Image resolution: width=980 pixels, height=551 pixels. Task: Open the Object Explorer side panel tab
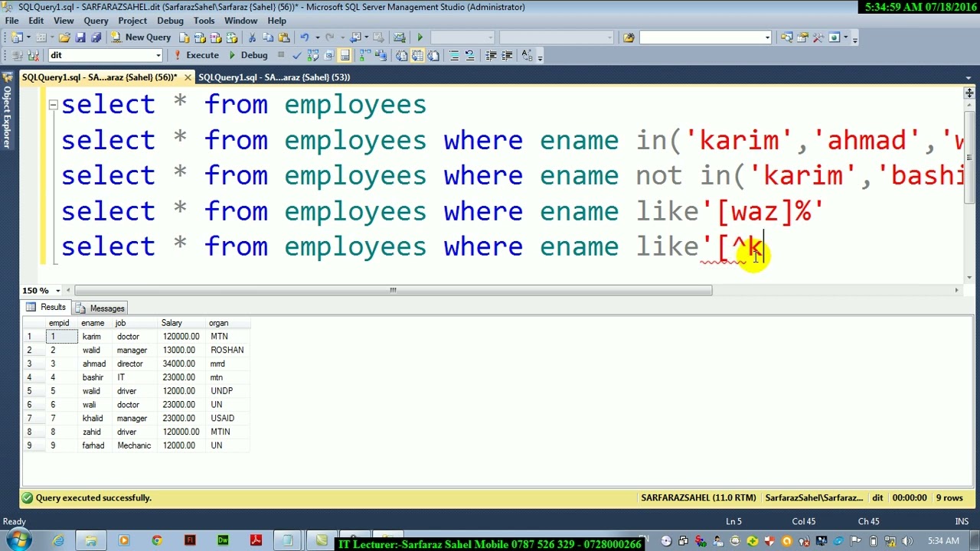[7, 110]
